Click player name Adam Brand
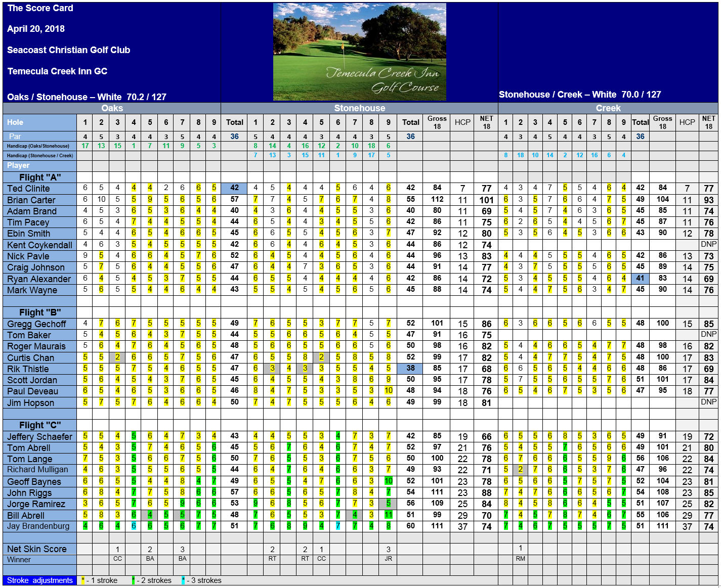 point(32,211)
